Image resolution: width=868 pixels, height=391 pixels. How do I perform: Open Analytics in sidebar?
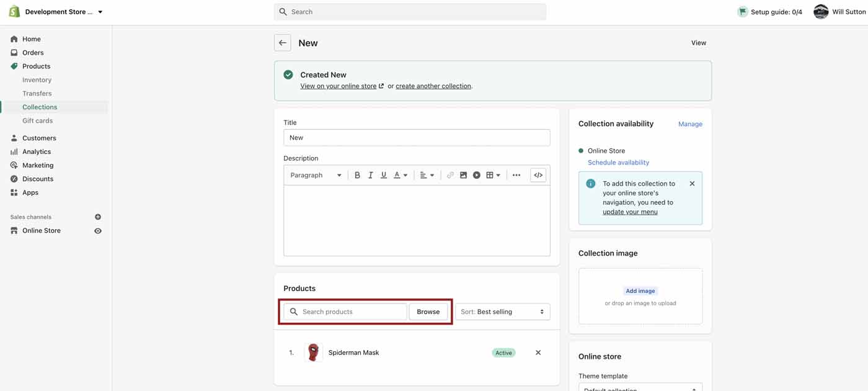(37, 152)
